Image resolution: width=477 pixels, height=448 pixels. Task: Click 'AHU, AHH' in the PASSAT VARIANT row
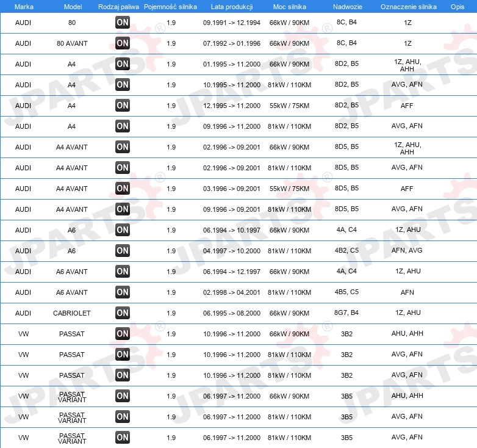point(407,396)
